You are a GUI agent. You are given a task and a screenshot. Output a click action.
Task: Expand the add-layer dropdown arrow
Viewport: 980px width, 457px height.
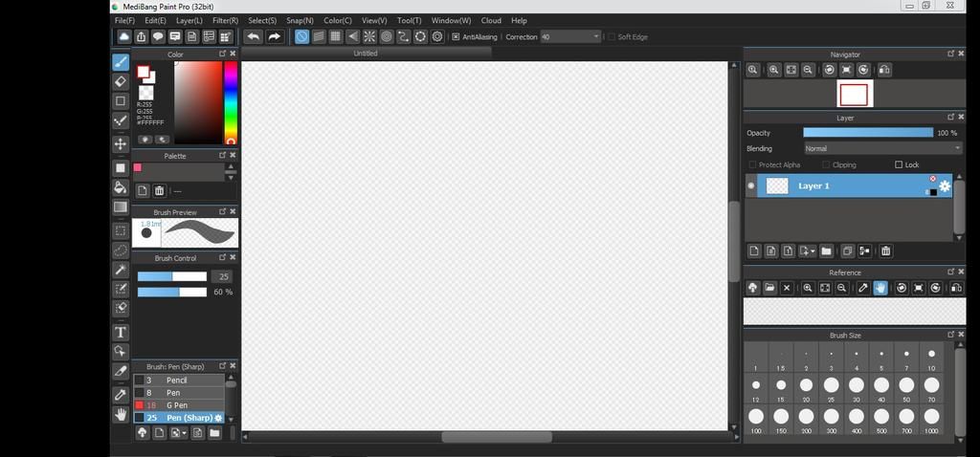pyautogui.click(x=812, y=251)
